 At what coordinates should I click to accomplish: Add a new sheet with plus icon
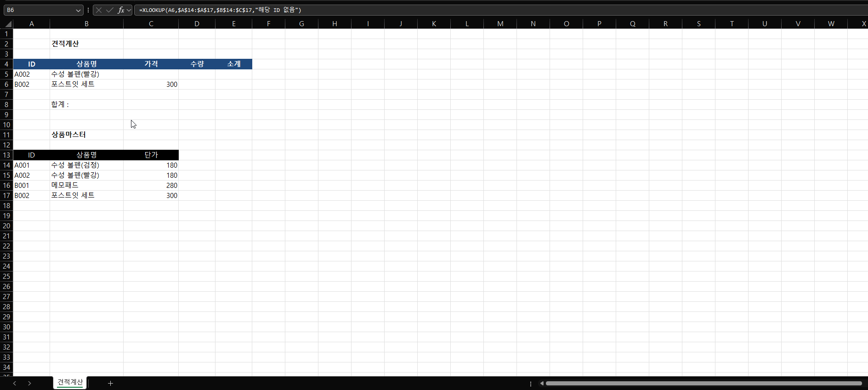110,383
